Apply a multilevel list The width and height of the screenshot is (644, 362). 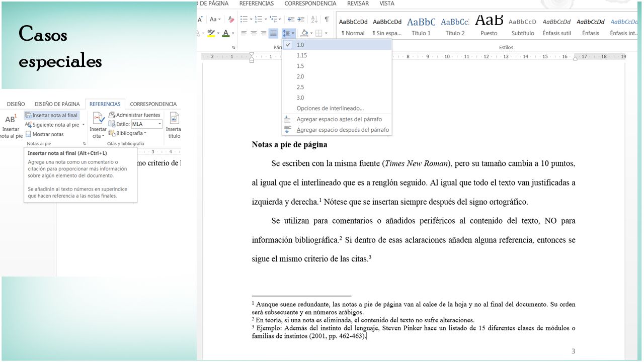[x=273, y=19]
